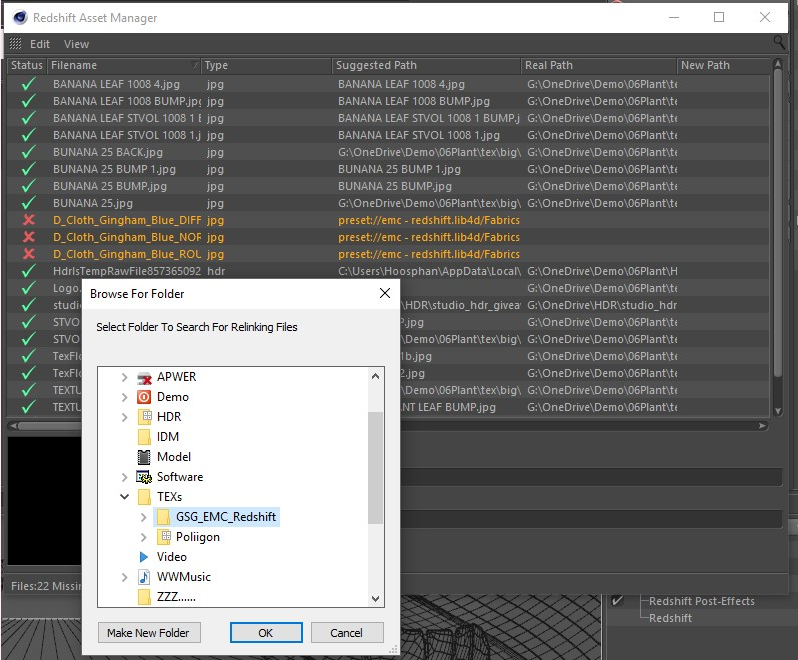Viewport: 798px width, 660px height.
Task: Sort by Real Path column header
Action: 599,65
